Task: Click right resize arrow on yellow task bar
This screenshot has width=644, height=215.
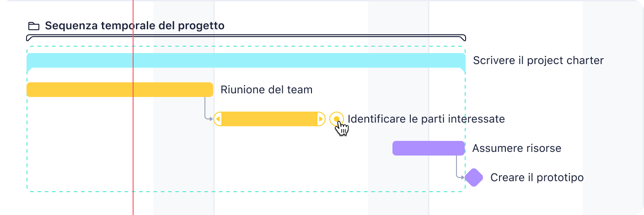Action: [x=321, y=119]
